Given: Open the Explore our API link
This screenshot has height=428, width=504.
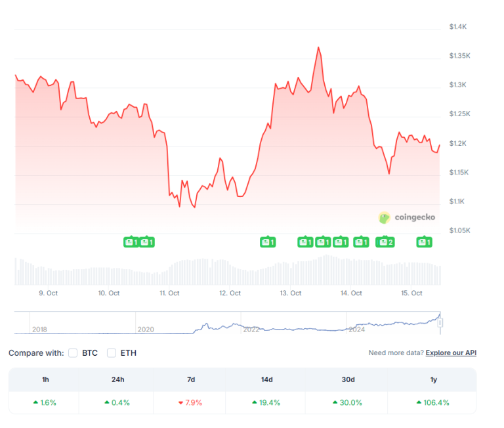Looking at the screenshot, I should (451, 353).
